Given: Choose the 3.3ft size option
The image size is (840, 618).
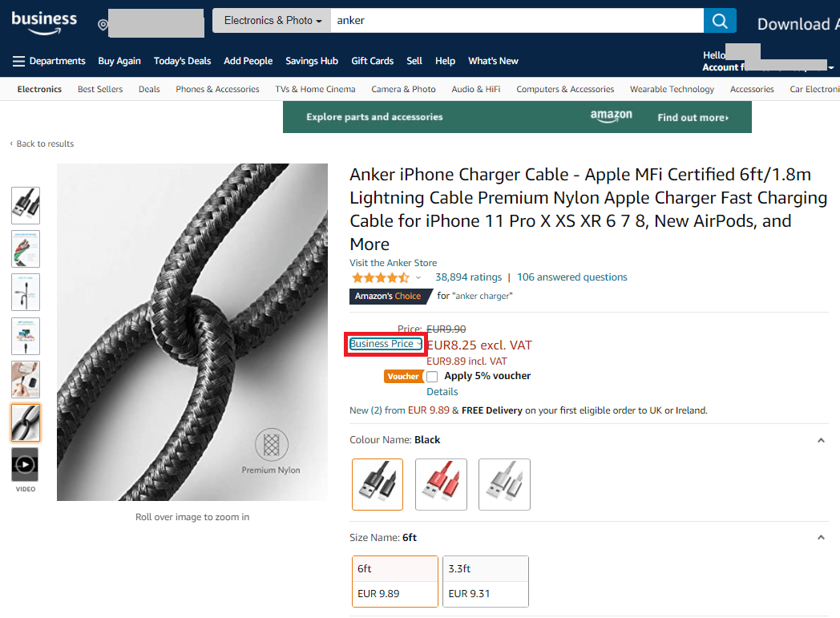Looking at the screenshot, I should point(486,581).
